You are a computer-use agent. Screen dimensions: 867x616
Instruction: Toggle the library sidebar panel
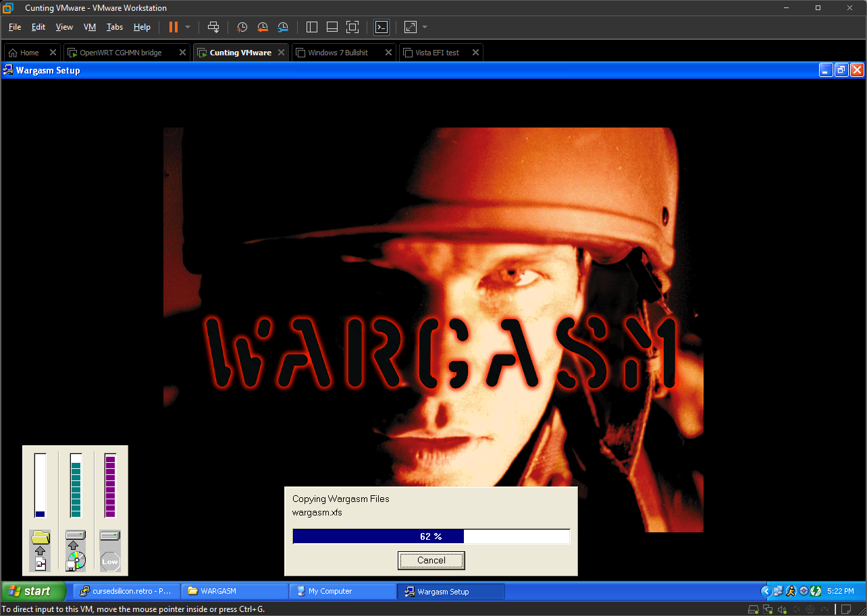312,27
